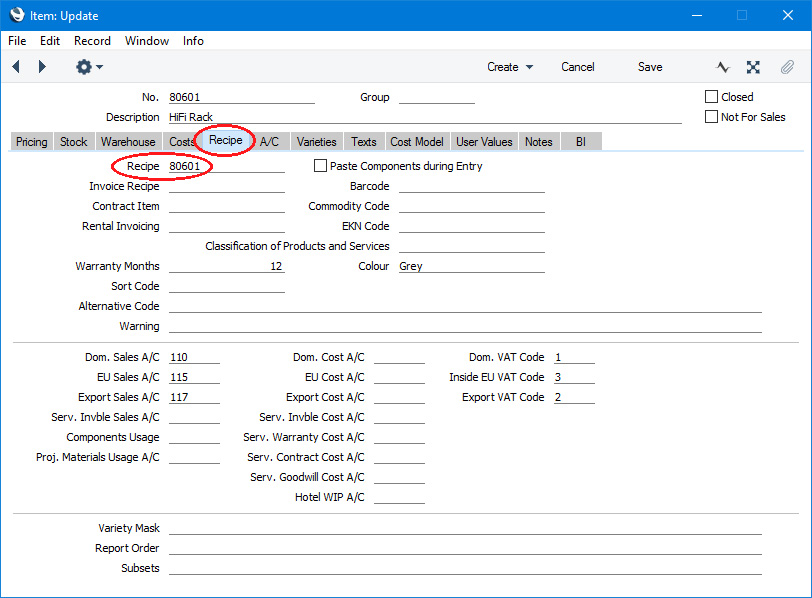The width and height of the screenshot is (812, 598).
Task: Click the app logo in title bar
Action: (x=17, y=15)
